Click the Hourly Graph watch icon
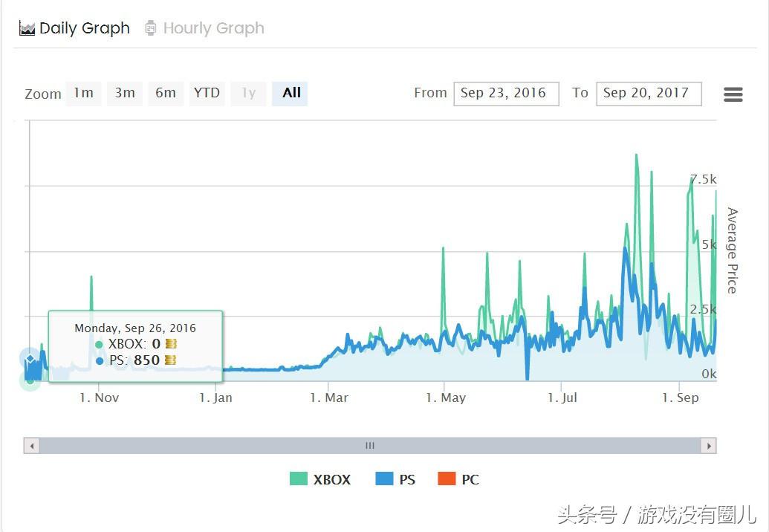The image size is (769, 532). 151,28
